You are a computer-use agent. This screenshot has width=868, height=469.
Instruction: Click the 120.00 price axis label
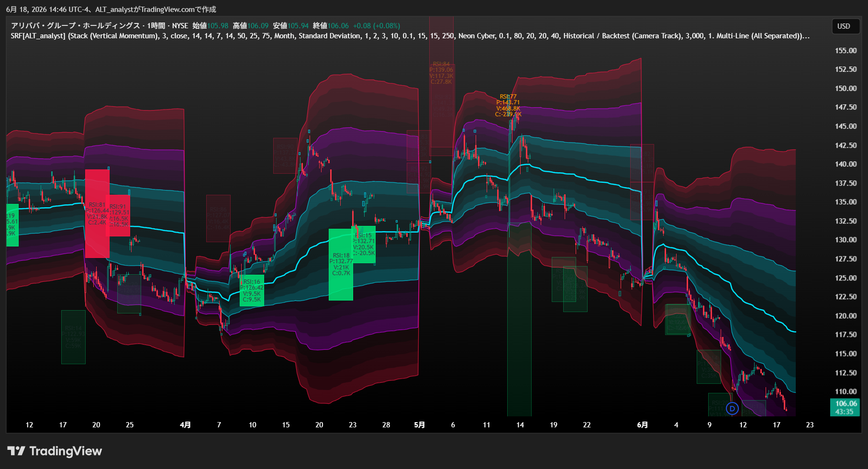[846, 316]
